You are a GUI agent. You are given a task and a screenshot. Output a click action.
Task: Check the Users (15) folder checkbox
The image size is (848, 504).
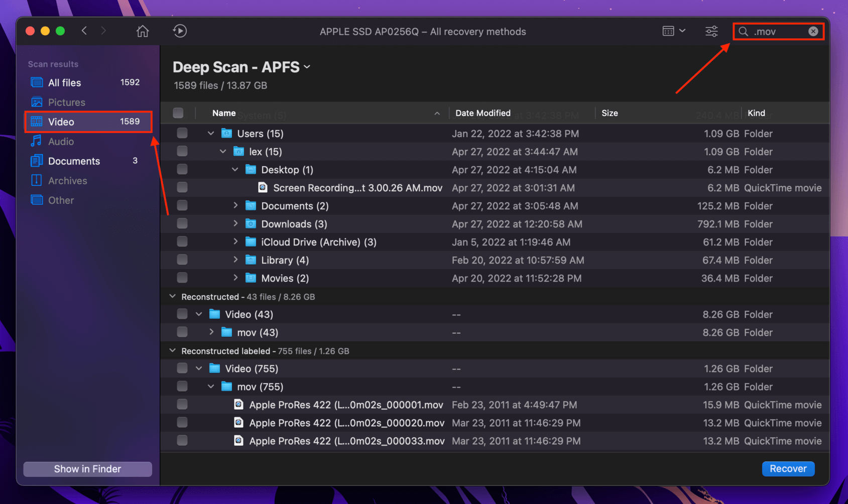[x=182, y=133]
